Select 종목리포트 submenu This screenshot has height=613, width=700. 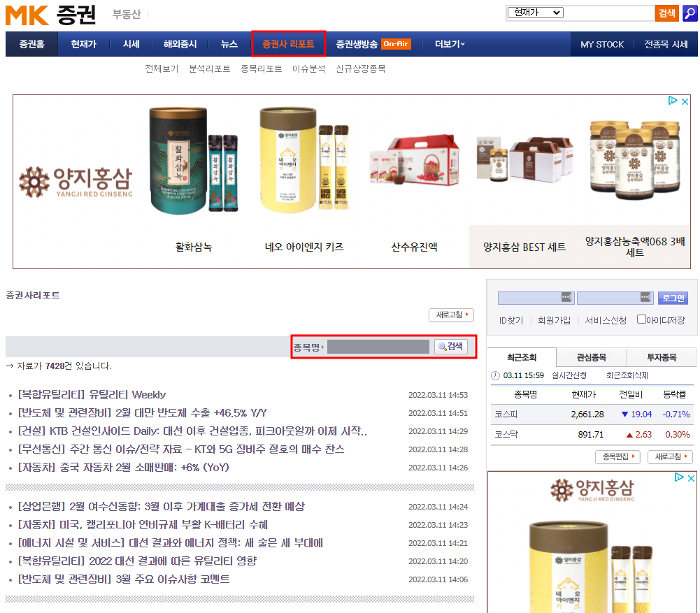(261, 68)
